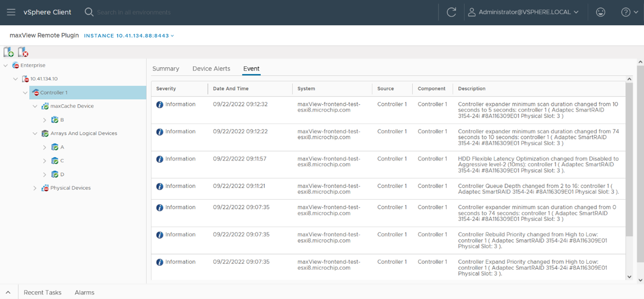Image resolution: width=644 pixels, height=299 pixels.
Task: Click the HDD Flexible Latency Optimization description
Action: point(538,165)
